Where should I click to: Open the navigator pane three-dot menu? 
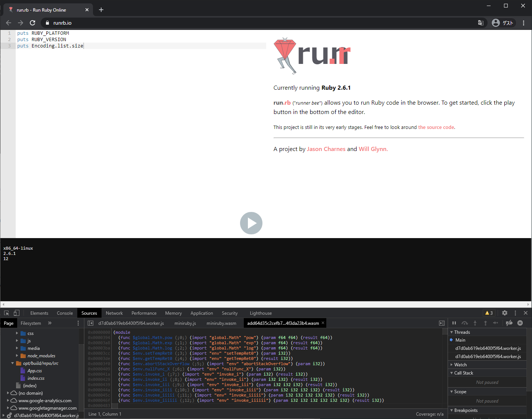(78, 323)
